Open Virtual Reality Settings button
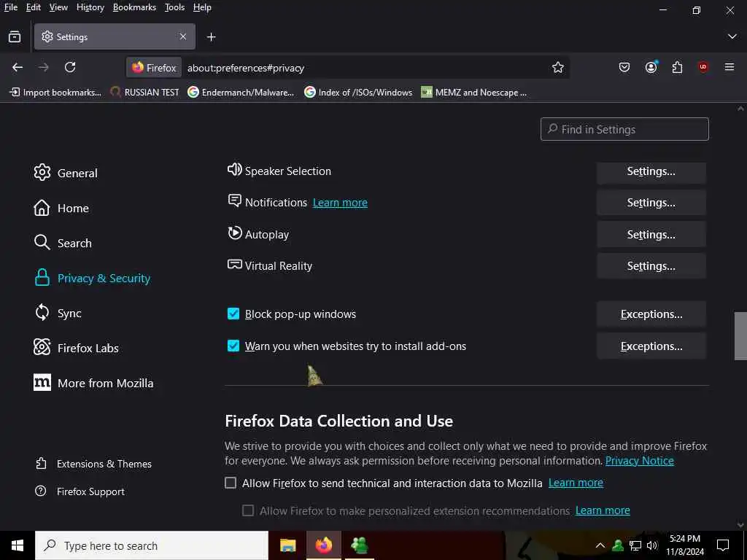This screenshot has width=747, height=560. (x=651, y=266)
